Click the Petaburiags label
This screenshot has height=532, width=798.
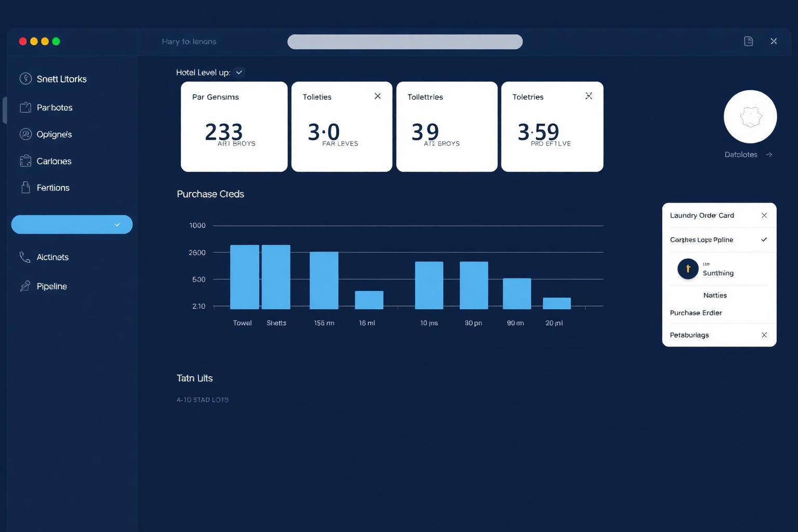(689, 335)
